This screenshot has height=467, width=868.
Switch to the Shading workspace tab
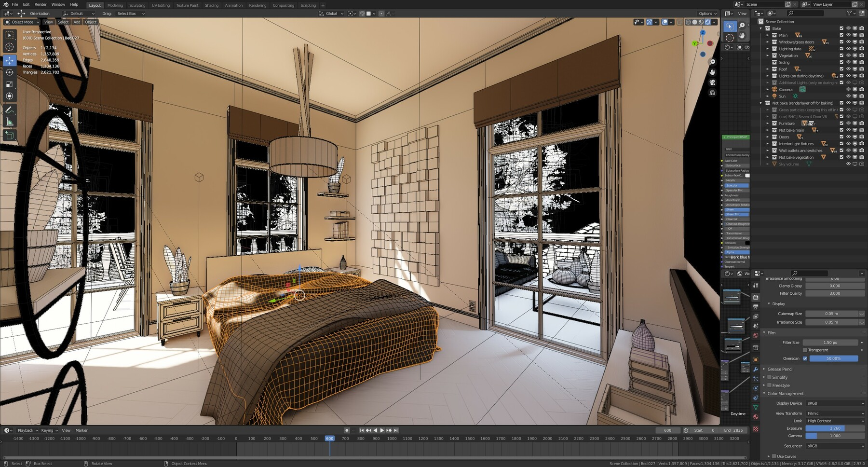[212, 5]
